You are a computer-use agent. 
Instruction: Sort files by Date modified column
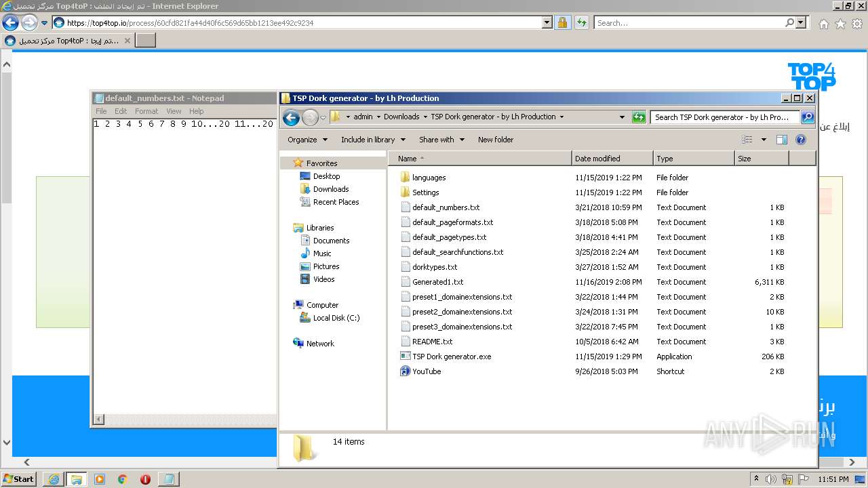point(612,159)
